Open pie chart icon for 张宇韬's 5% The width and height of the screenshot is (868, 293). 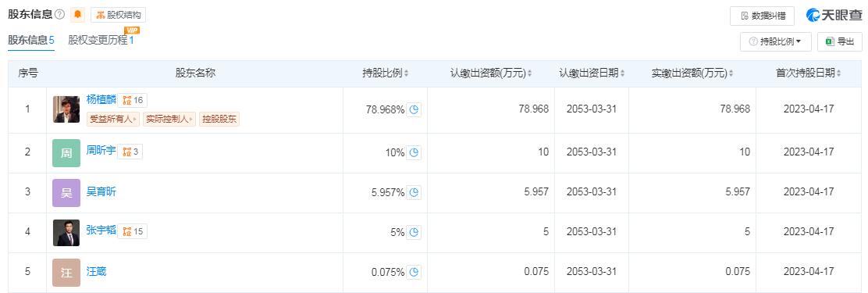[x=414, y=233]
